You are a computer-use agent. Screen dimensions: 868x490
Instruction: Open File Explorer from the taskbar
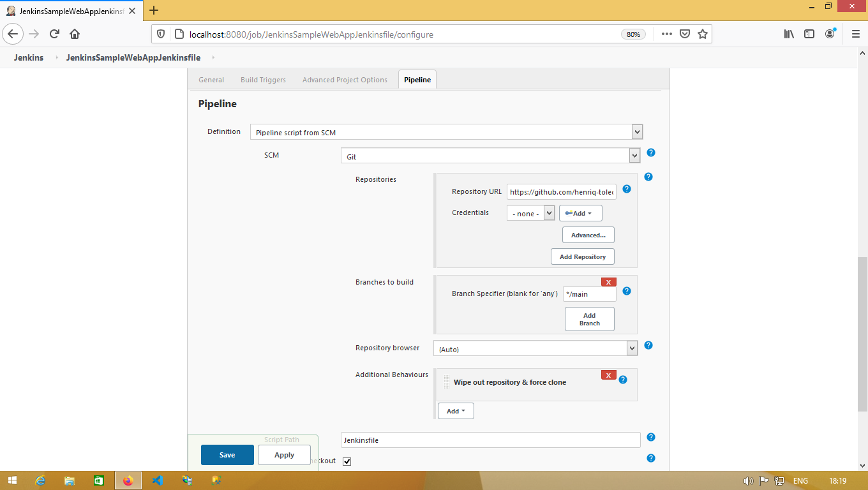pos(70,480)
